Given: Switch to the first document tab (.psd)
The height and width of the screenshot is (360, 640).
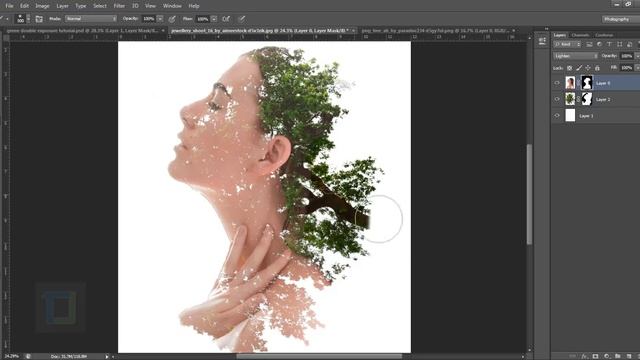Looking at the screenshot, I should [82, 31].
